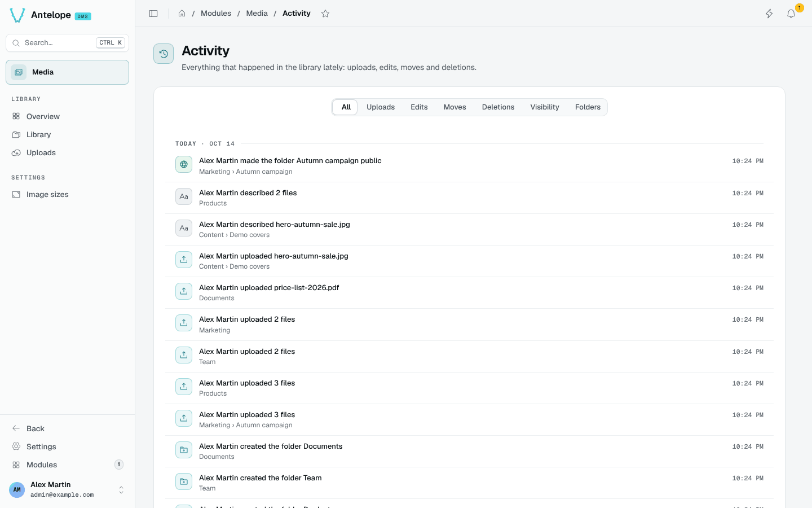This screenshot has height=508, width=812.
Task: Click upload icon for 3 files in Products
Action: tap(184, 387)
